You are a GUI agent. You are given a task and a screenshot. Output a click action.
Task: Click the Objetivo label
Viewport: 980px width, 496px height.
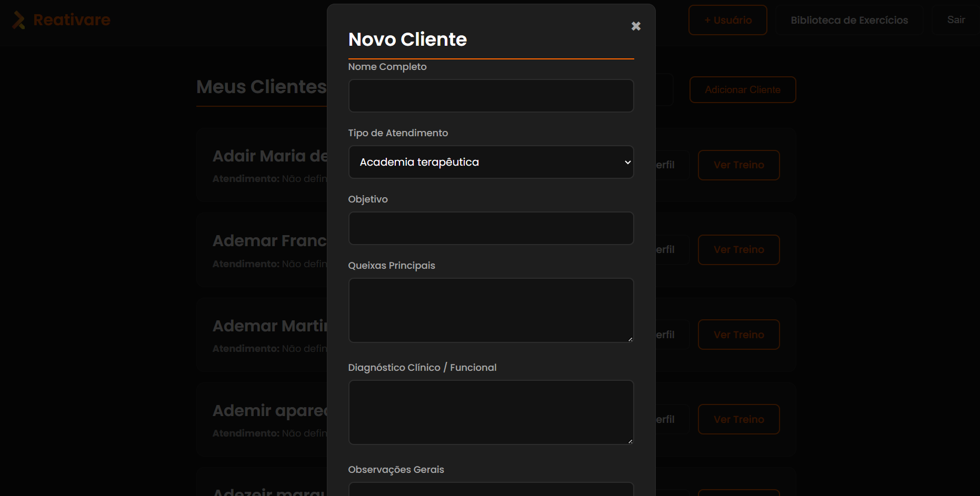[x=368, y=199]
